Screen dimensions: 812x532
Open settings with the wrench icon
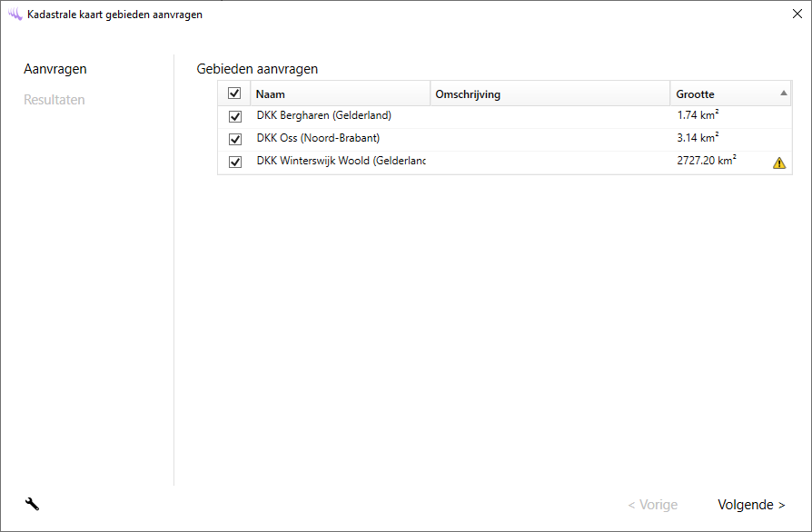coord(32,504)
